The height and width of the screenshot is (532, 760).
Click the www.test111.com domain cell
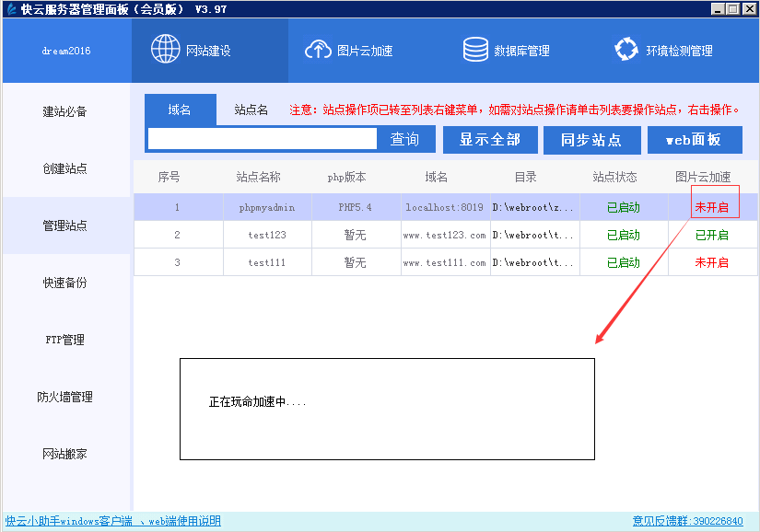click(444, 263)
